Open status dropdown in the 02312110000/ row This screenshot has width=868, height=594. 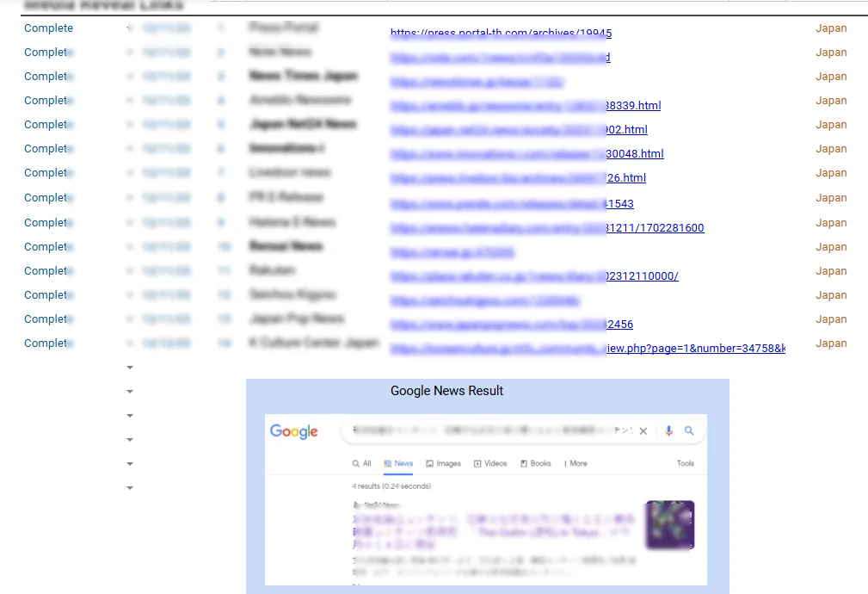130,271
